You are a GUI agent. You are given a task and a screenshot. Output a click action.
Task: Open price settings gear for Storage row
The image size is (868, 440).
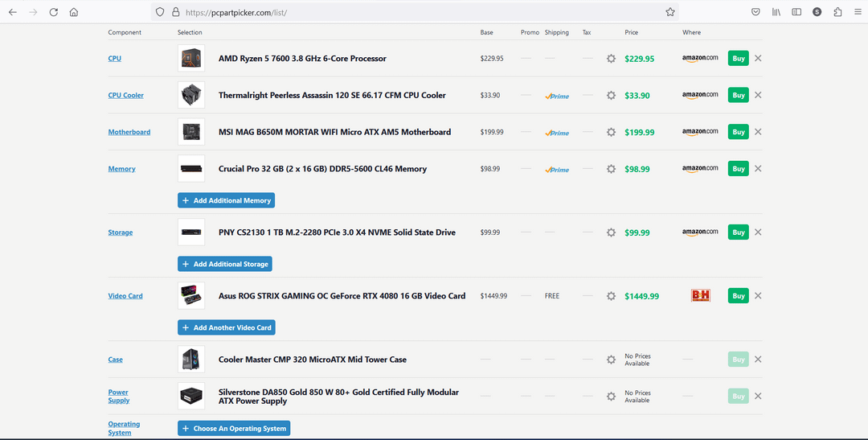(x=611, y=232)
